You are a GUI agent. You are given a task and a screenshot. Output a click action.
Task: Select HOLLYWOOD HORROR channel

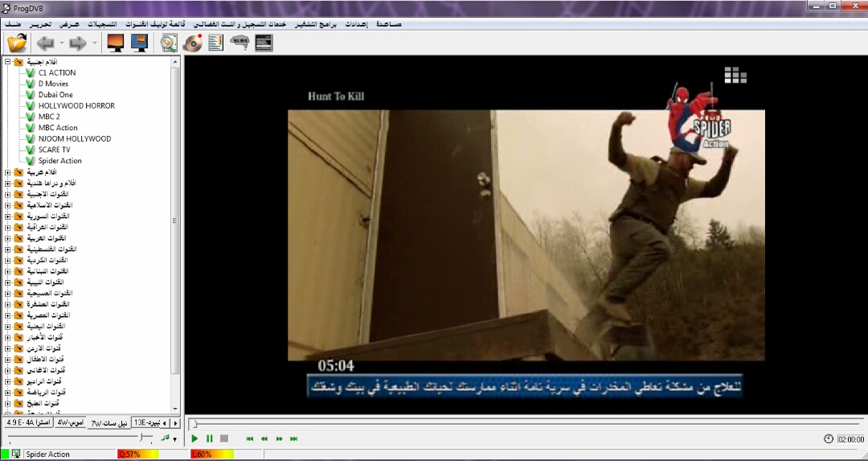[x=76, y=105]
